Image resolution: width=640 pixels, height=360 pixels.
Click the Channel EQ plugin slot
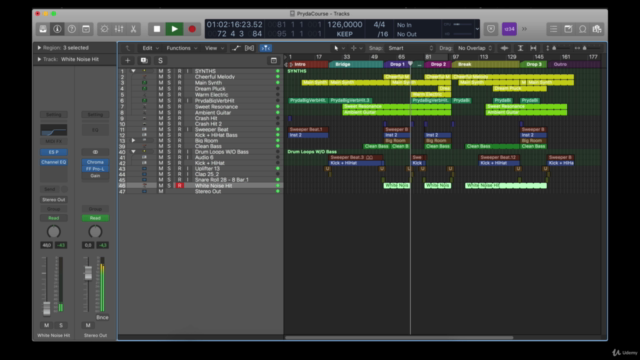point(53,162)
